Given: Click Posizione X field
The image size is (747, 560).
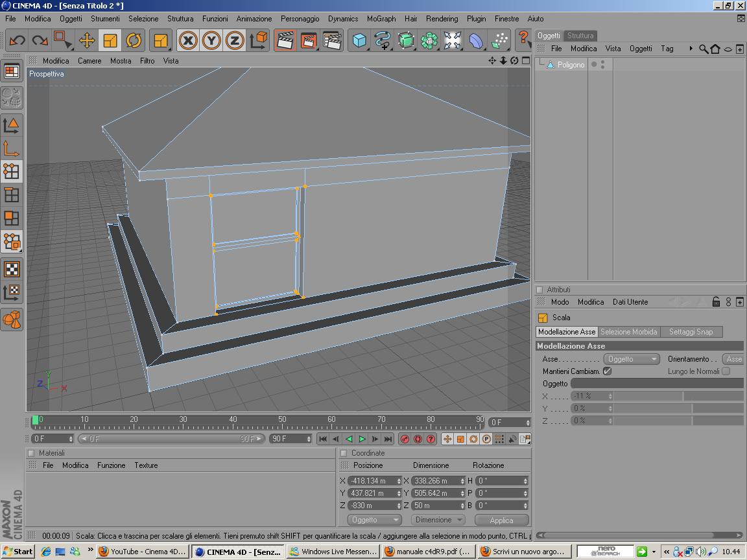Looking at the screenshot, I should click(373, 481).
